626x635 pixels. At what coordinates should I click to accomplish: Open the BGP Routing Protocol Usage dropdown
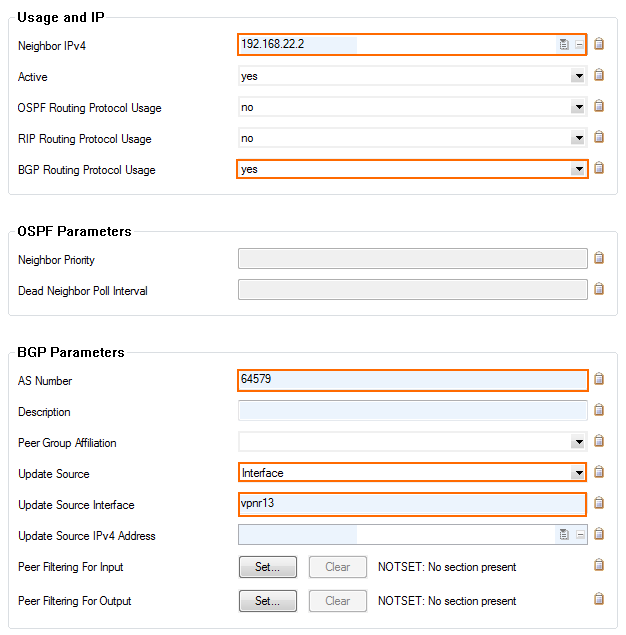click(579, 169)
